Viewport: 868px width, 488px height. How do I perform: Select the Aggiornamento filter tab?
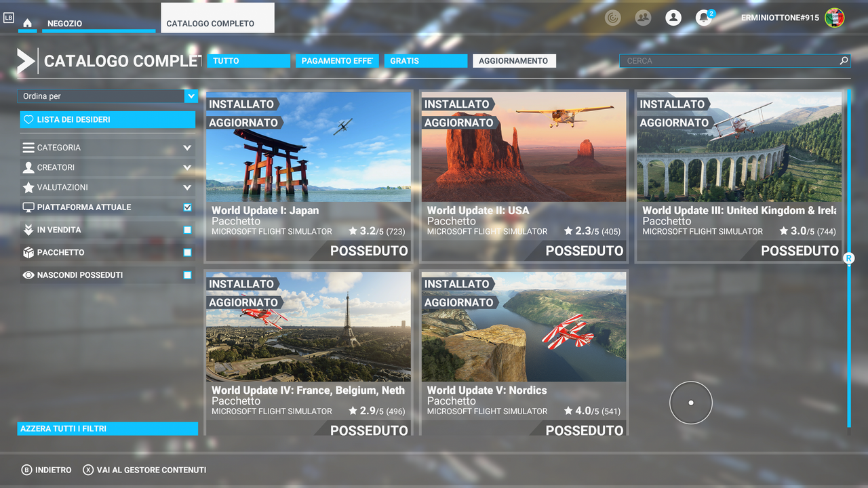(x=514, y=61)
